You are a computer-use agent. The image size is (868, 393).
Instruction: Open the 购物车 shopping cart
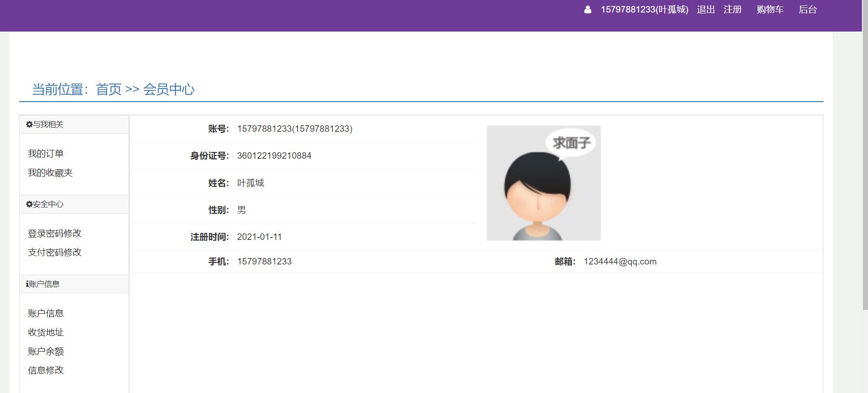pyautogui.click(x=770, y=9)
